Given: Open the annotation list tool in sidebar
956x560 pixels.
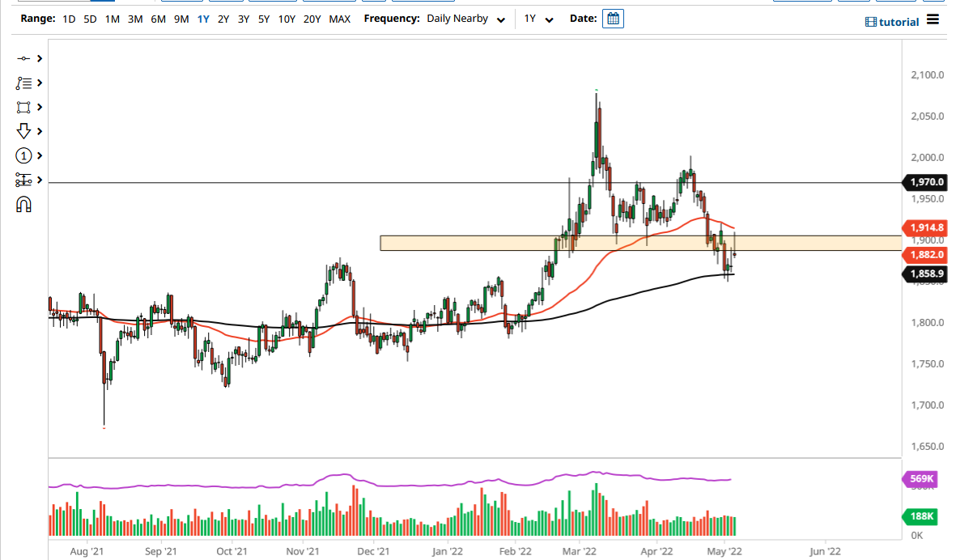Looking at the screenshot, I should click(23, 83).
